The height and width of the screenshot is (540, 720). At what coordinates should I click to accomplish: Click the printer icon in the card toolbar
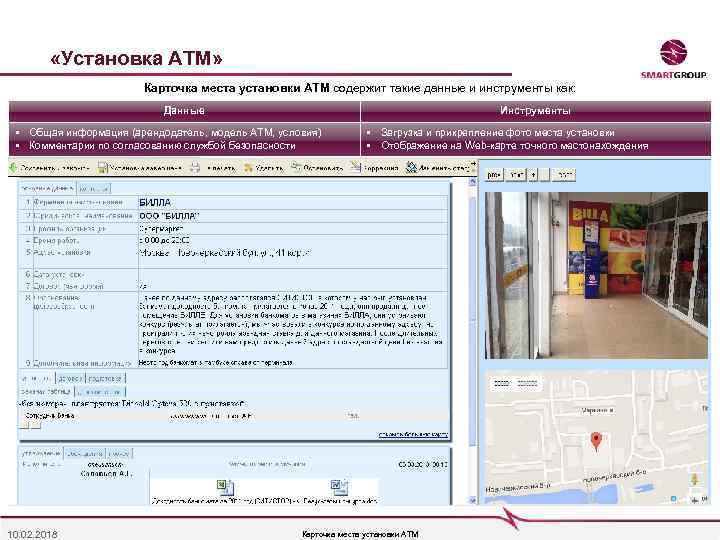(x=195, y=168)
